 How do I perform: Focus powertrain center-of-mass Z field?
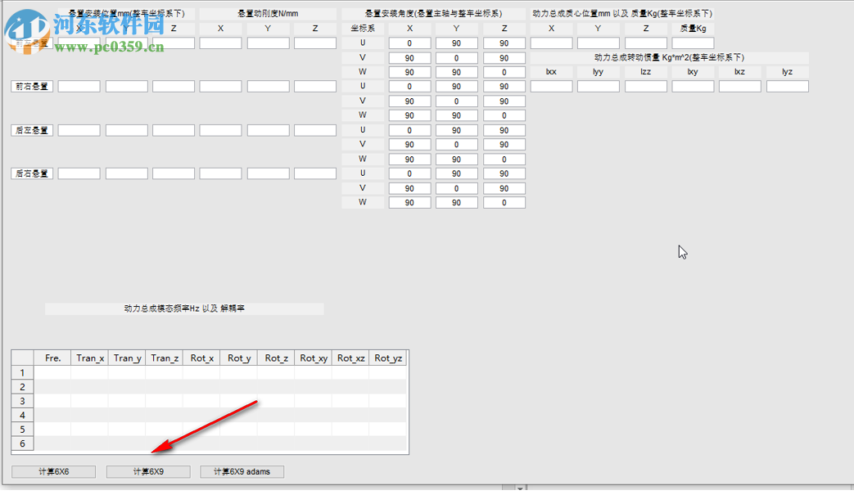click(x=645, y=43)
